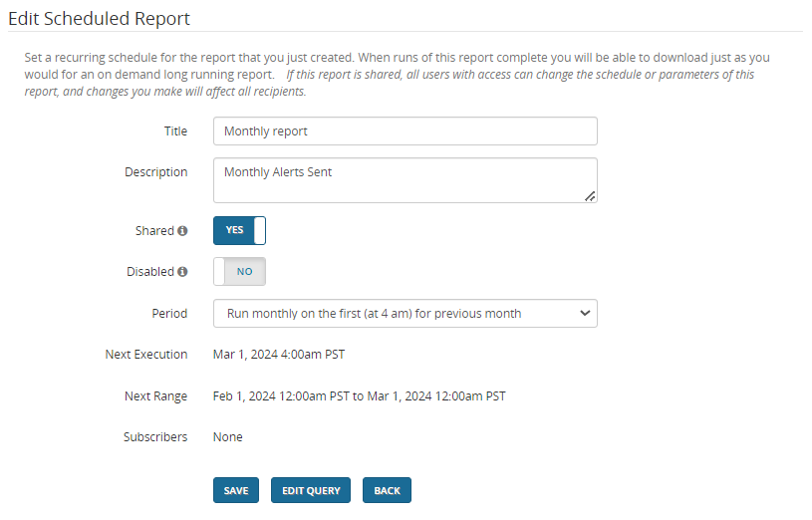Viewport: 812px width, 520px height.
Task: Click the Period field label
Action: click(x=168, y=313)
